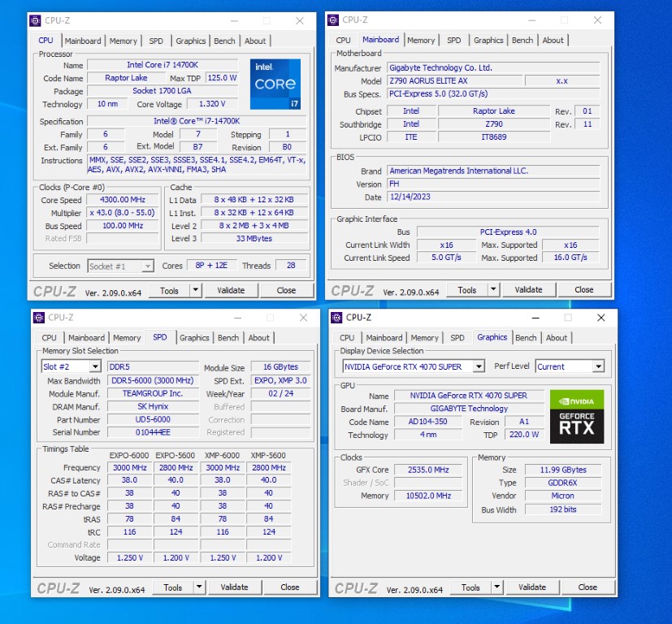This screenshot has width=672, height=624.
Task: Open Tools dropdown arrow in CPU window
Action: tap(196, 290)
